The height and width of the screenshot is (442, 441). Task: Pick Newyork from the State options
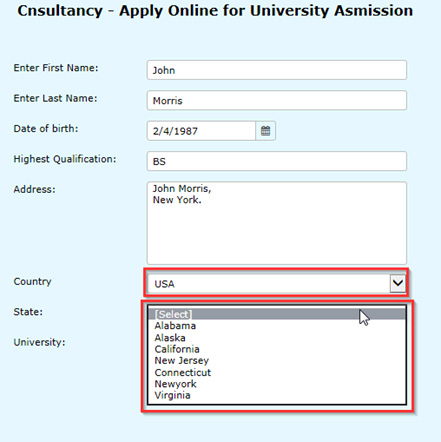click(175, 384)
